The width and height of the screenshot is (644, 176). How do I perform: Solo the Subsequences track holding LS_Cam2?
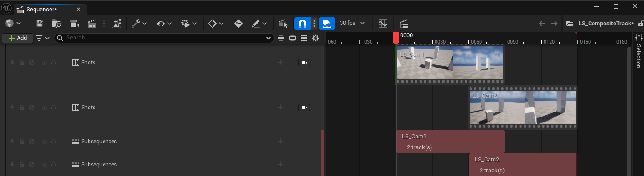click(x=54, y=165)
